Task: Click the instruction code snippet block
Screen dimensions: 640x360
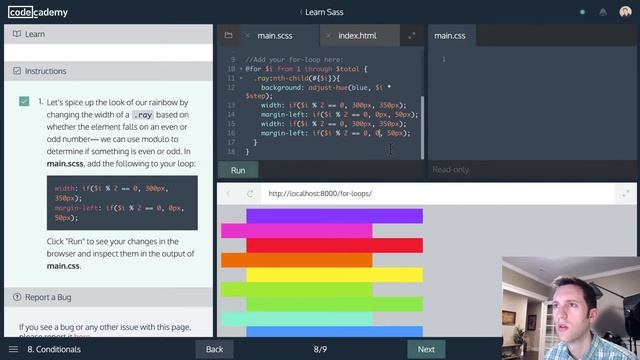Action: click(122, 203)
